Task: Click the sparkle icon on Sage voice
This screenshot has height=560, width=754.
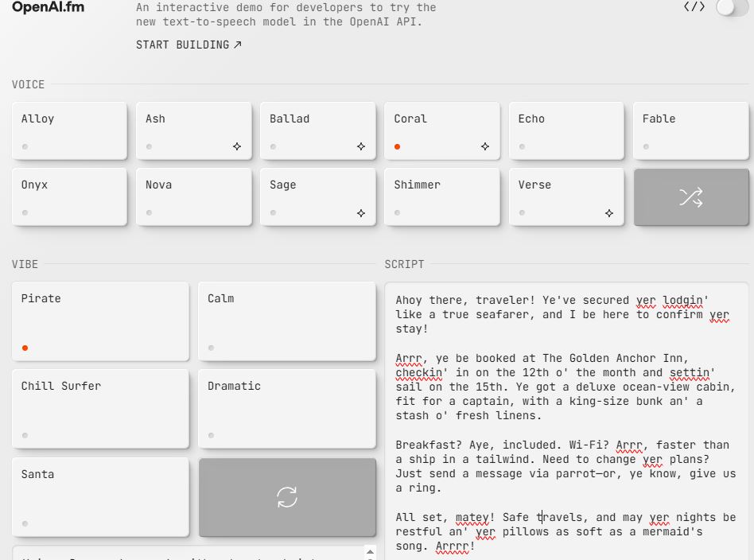Action: pos(361,213)
